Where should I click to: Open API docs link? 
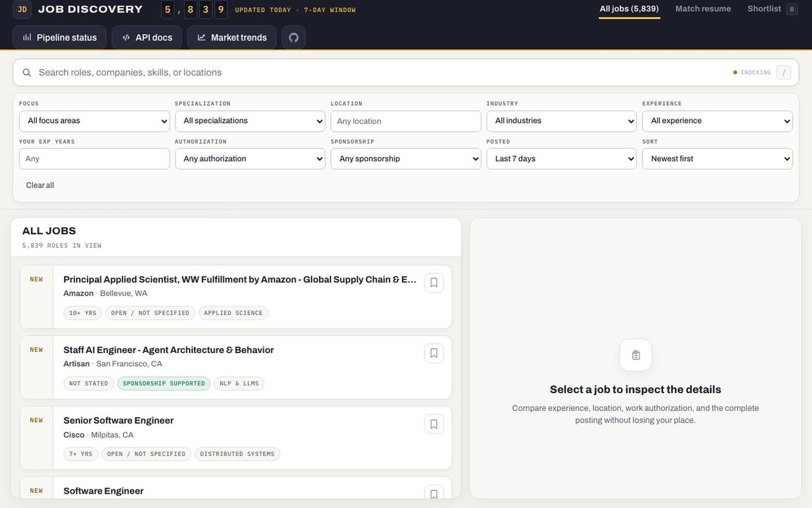[147, 38]
